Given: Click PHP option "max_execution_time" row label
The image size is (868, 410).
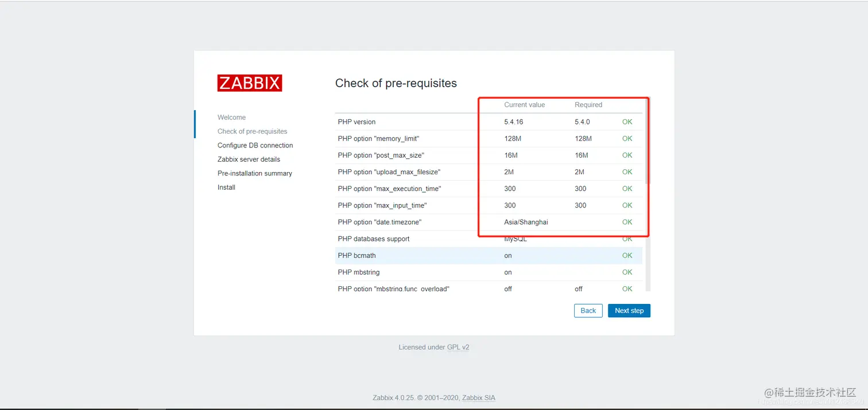Looking at the screenshot, I should click(389, 189).
